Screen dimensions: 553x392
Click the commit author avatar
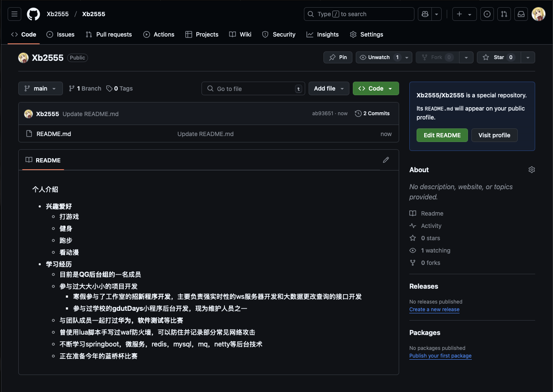click(x=28, y=114)
